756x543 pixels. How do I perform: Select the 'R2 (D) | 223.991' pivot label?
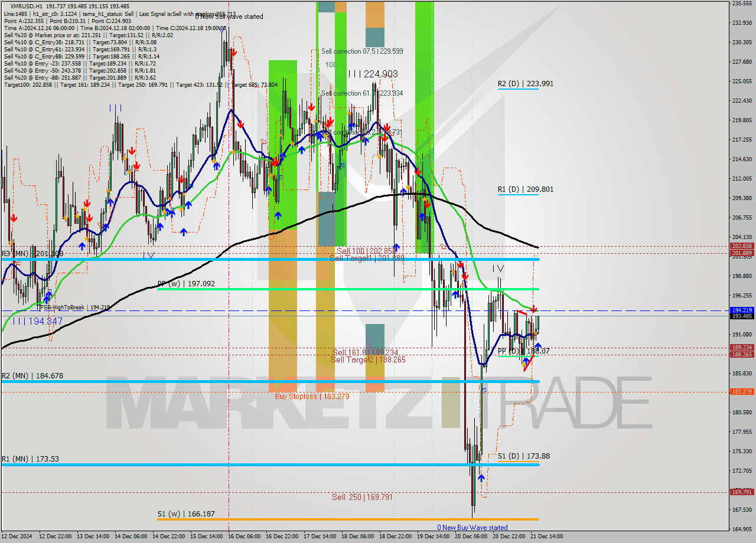coord(526,84)
